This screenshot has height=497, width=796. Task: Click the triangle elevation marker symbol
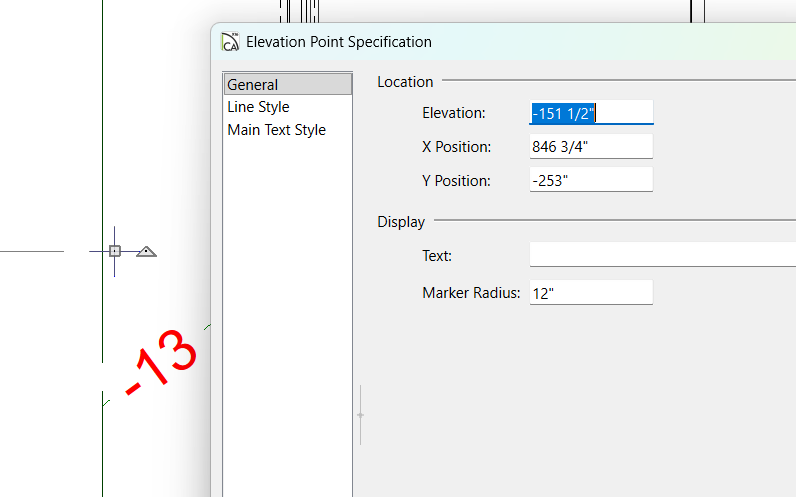pyautogui.click(x=146, y=251)
